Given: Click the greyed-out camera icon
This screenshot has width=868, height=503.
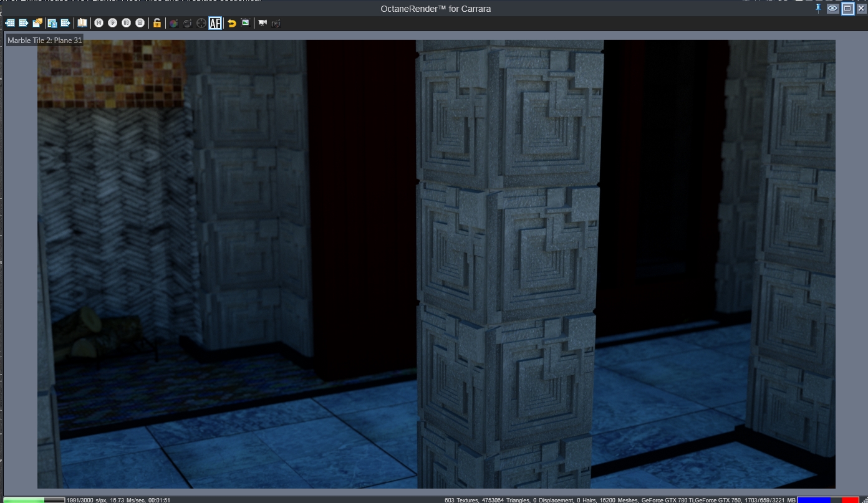Looking at the screenshot, I should click(276, 23).
